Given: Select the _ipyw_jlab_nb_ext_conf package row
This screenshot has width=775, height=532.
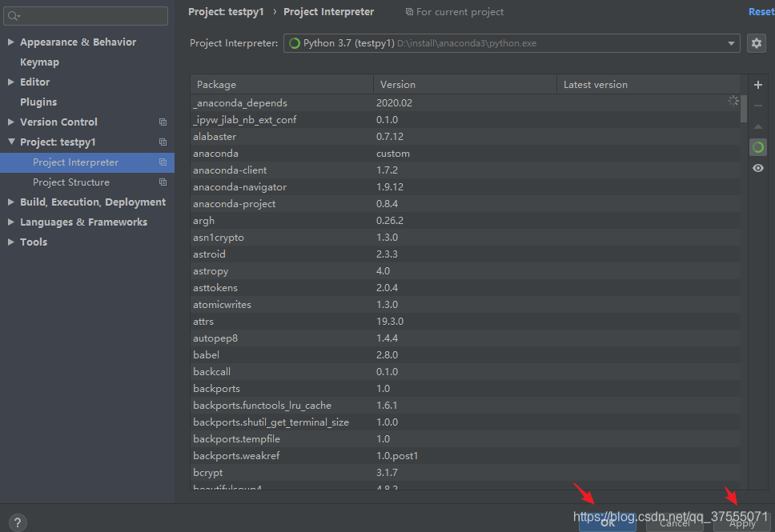Looking at the screenshot, I should (465, 119).
